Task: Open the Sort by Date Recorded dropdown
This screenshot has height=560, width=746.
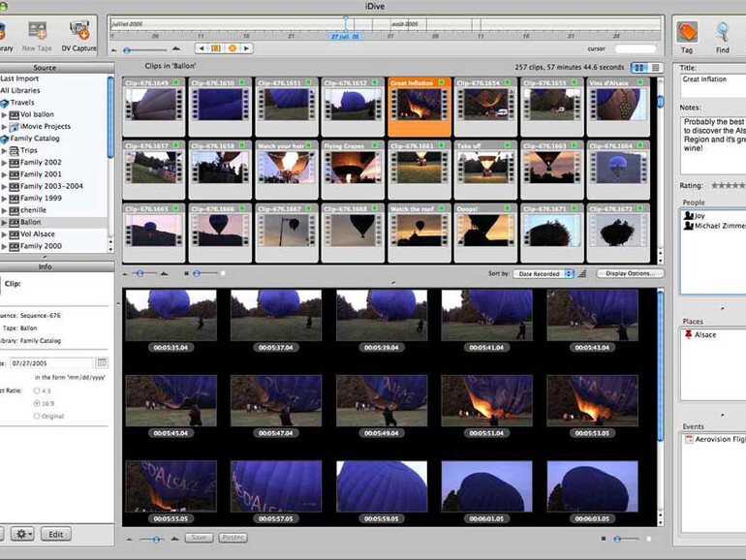Action: (x=543, y=274)
